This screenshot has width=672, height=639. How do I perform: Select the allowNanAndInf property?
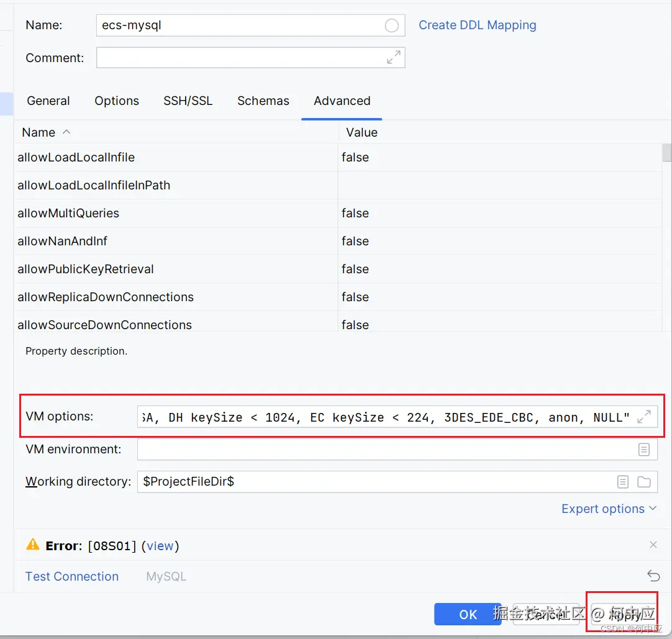point(62,241)
